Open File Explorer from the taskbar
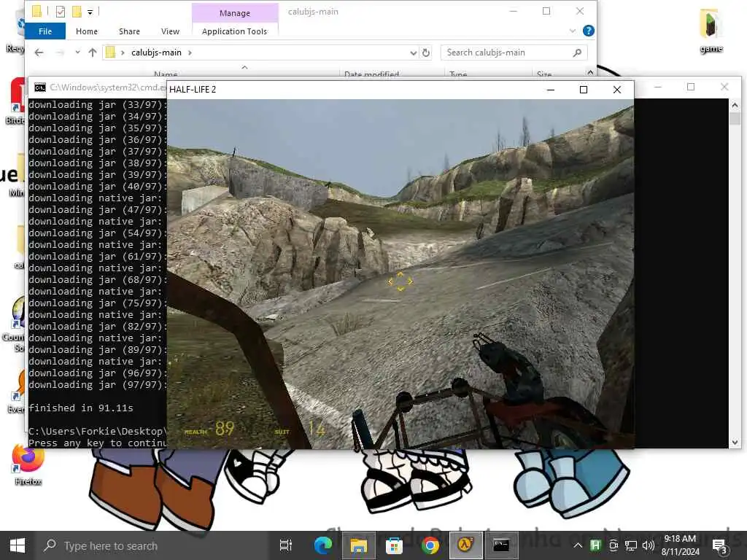The width and height of the screenshot is (747, 560). (x=358, y=545)
